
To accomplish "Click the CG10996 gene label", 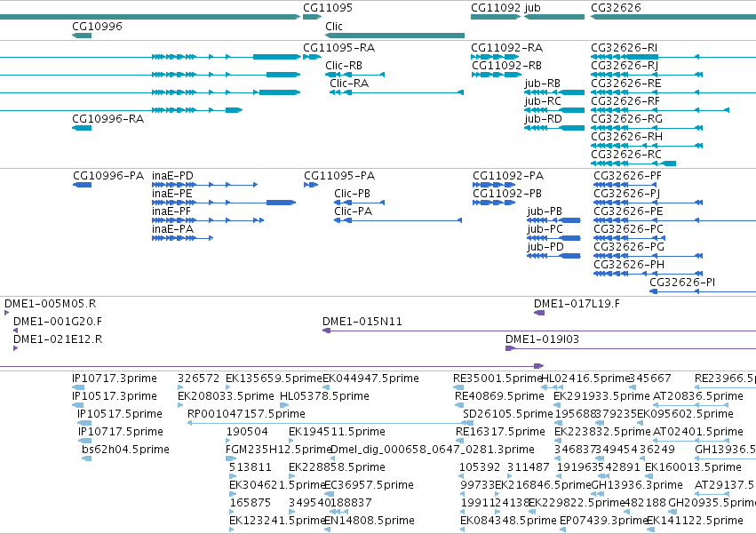I will tap(97, 27).
